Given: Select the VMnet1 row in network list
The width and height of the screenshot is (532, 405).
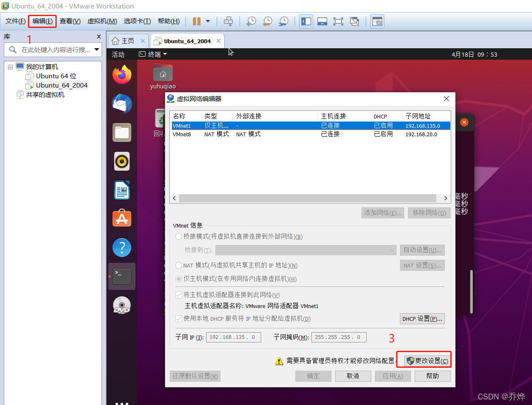Looking at the screenshot, I should pyautogui.click(x=311, y=126).
